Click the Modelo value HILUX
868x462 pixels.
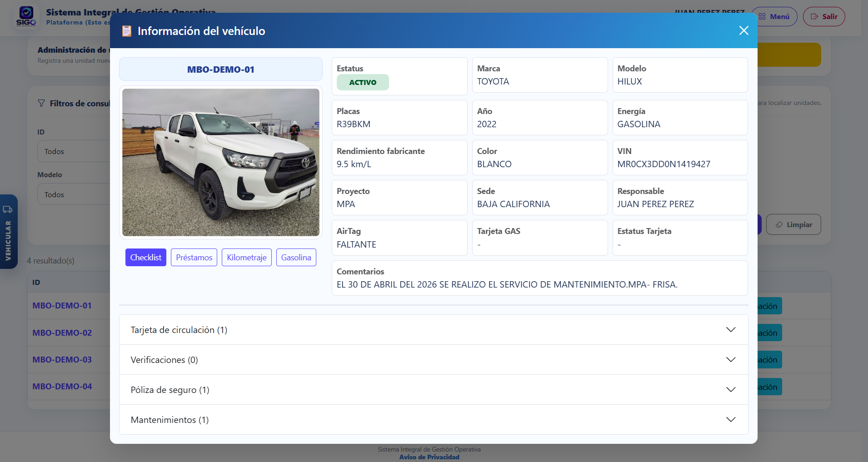630,81
